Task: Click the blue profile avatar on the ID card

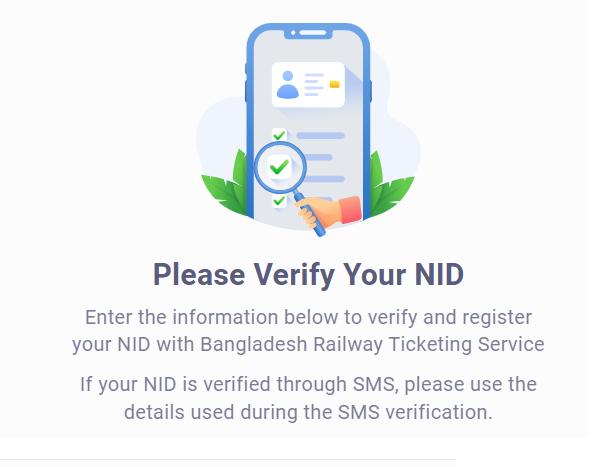Action: (289, 84)
